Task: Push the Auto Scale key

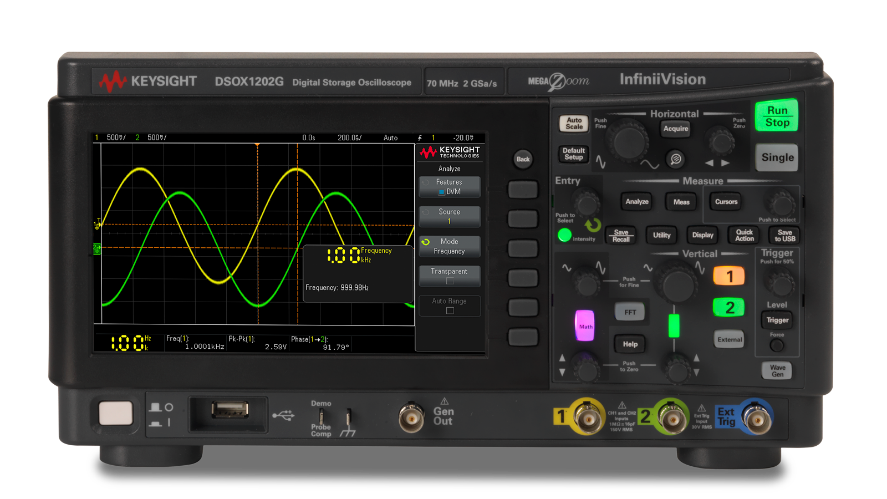Action: (x=574, y=123)
